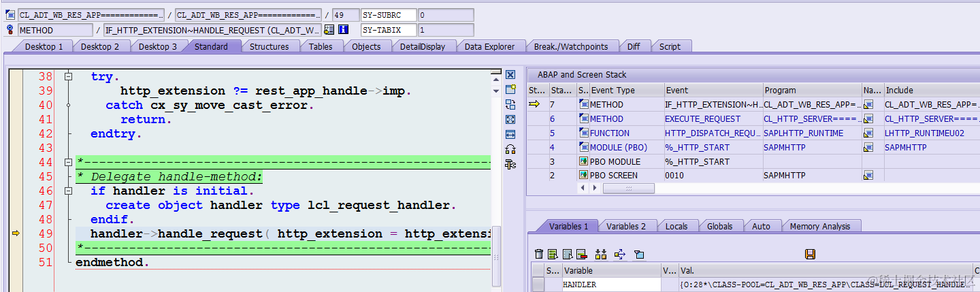This screenshot has height=292, width=980.
Task: Click the yellow boxes arrows icon in Variables toolbar
Action: pyautogui.click(x=600, y=254)
